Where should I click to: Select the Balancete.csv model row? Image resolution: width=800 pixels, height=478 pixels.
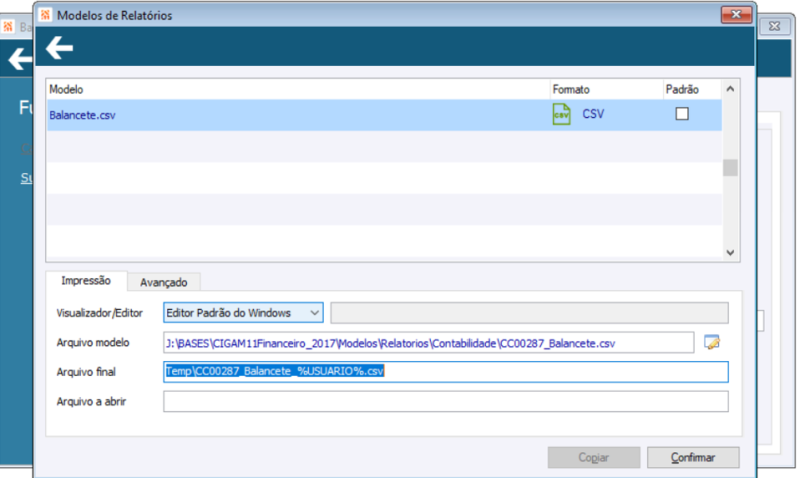384,115
